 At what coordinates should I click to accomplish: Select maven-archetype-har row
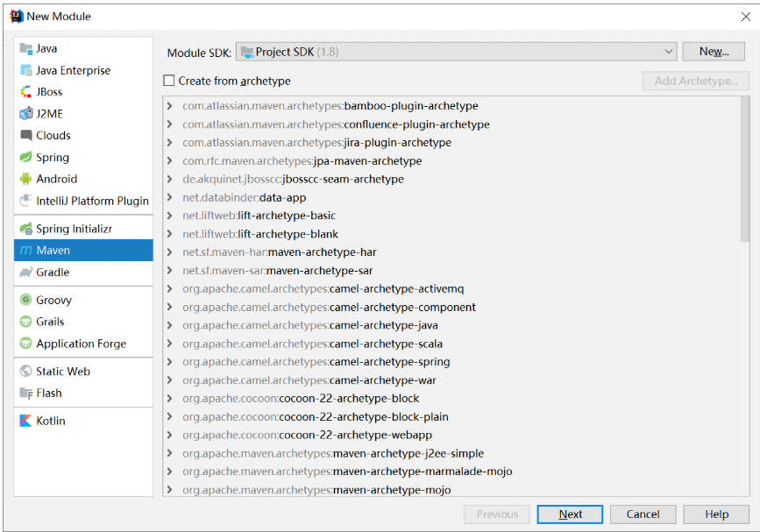coord(451,252)
